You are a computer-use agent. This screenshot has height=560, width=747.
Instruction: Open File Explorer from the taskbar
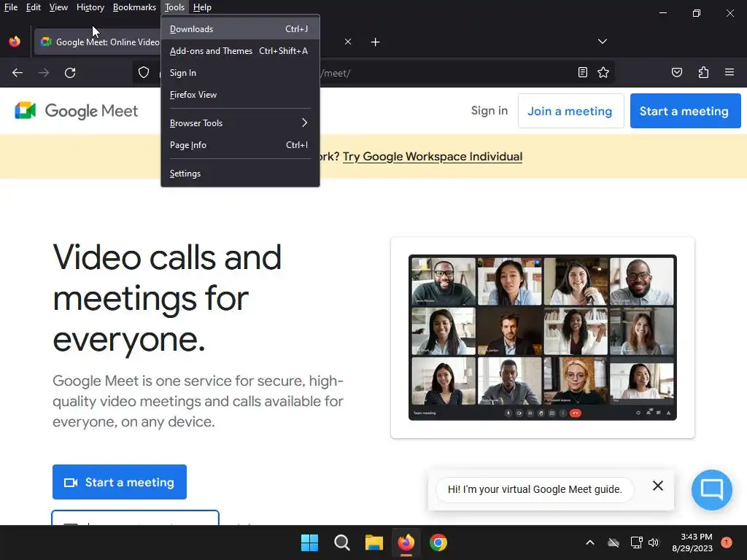pos(374,542)
